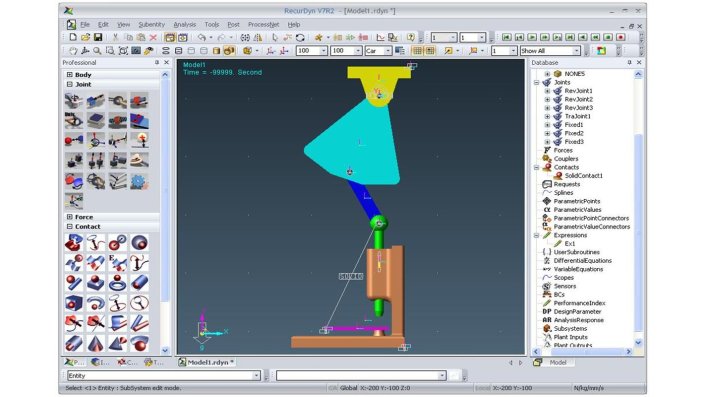This screenshot has height=397, width=705.
Task: Select the zoom magnifier tool
Action: coord(97,51)
